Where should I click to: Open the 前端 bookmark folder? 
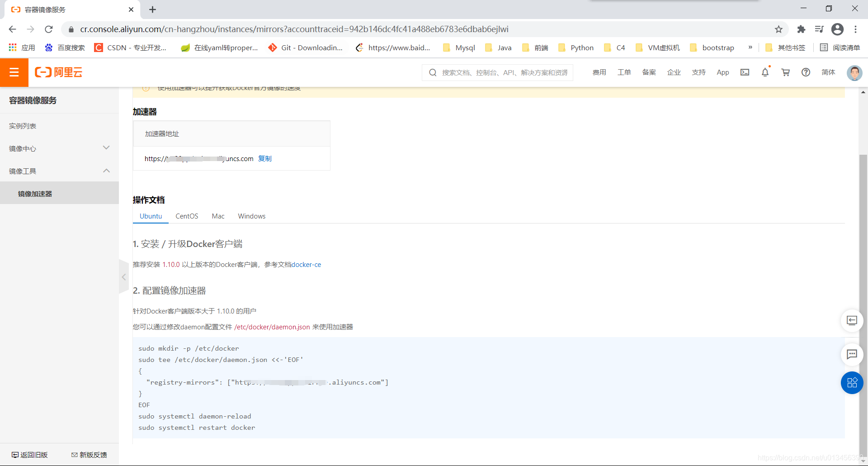[x=535, y=48]
